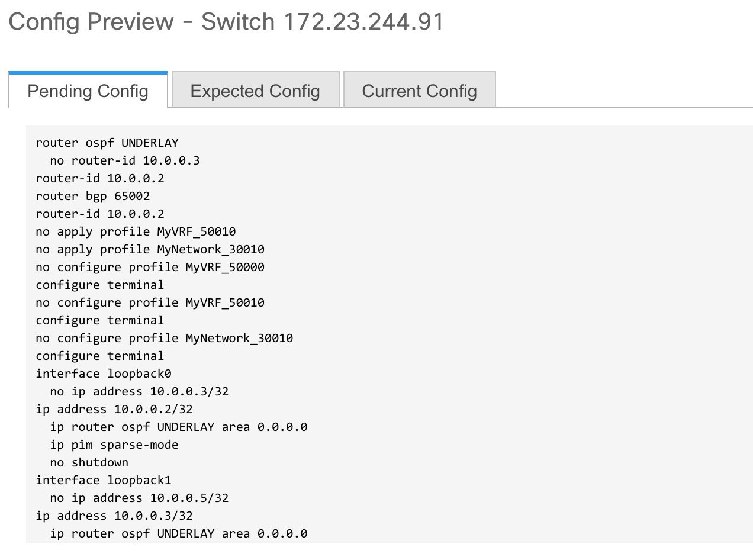This screenshot has width=753, height=560.
Task: Click 'ip address 10.0.0.3/32' line
Action: point(114,516)
